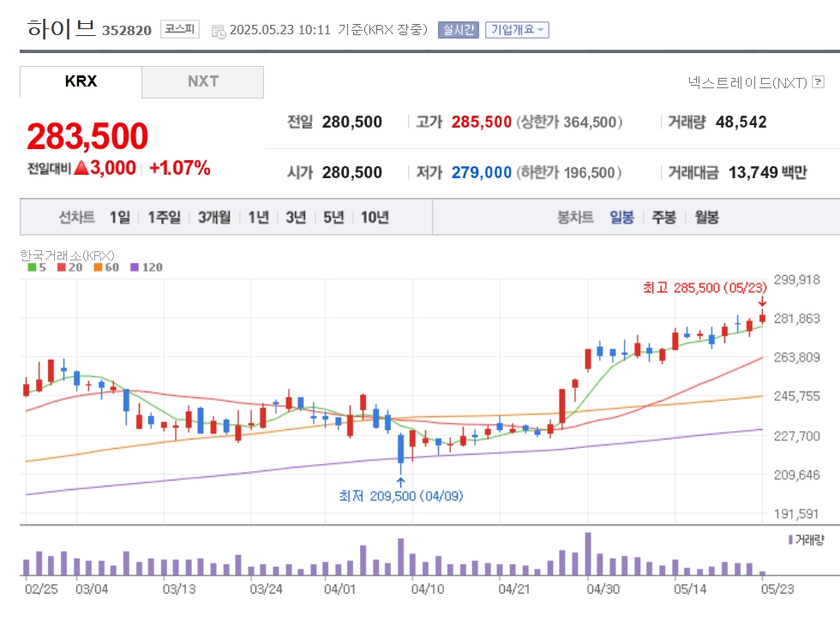Viewport: 840px width, 621px height.
Task: Click the calendar icon beside the date
Action: tap(219, 32)
